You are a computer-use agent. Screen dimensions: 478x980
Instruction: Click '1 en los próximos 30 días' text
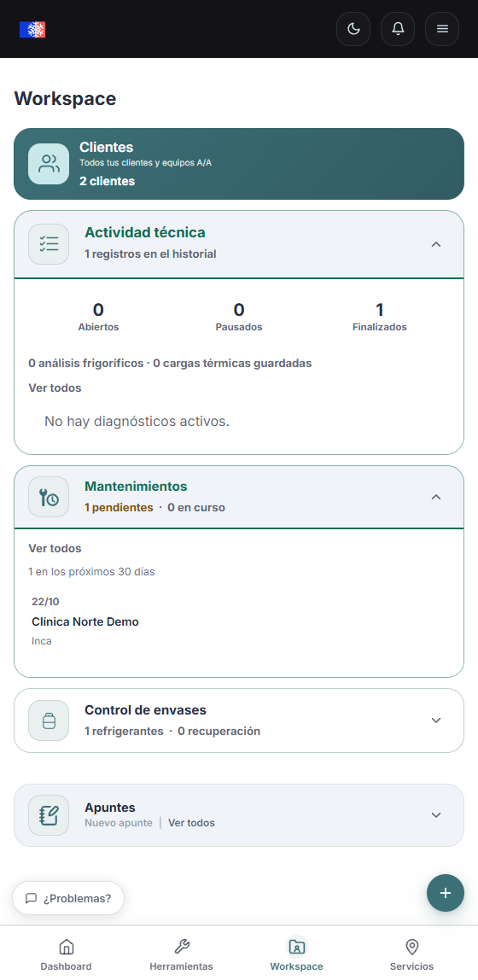91,571
